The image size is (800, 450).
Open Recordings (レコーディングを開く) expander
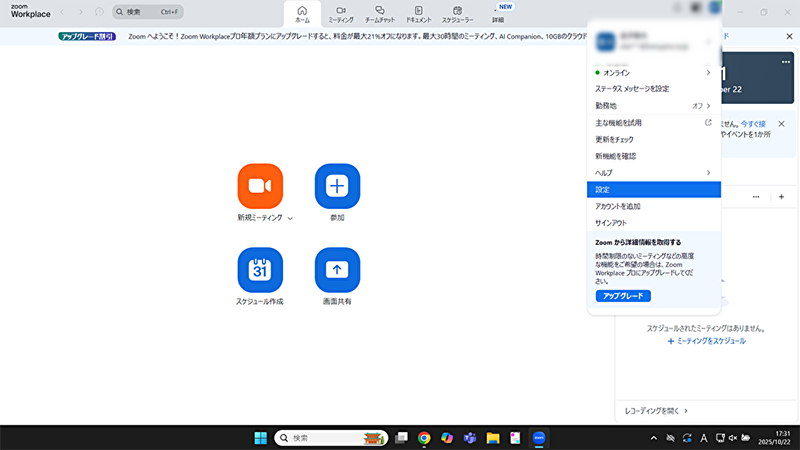click(x=657, y=411)
